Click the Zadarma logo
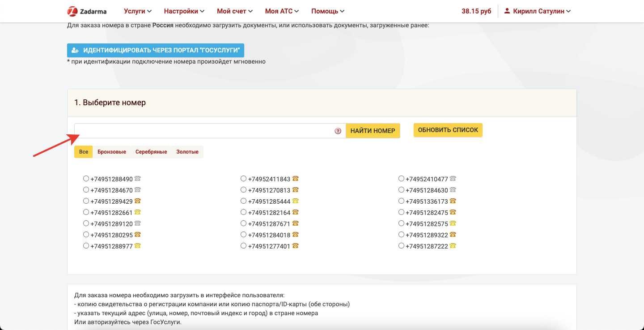The image size is (644, 330). (x=87, y=11)
